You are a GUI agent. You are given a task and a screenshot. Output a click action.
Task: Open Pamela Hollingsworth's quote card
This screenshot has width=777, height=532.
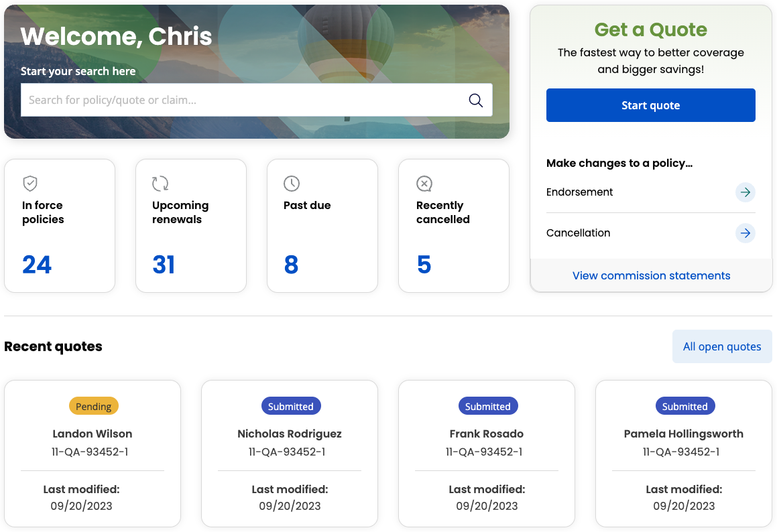[x=684, y=454]
